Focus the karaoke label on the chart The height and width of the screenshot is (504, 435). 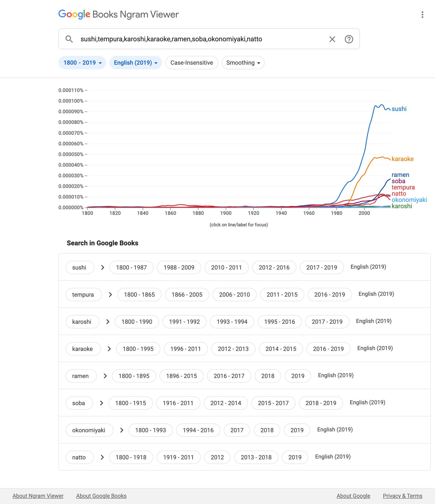pyautogui.click(x=403, y=159)
